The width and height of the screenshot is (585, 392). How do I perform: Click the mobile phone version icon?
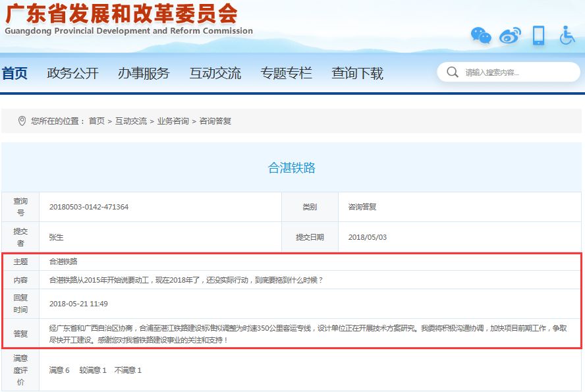(538, 35)
